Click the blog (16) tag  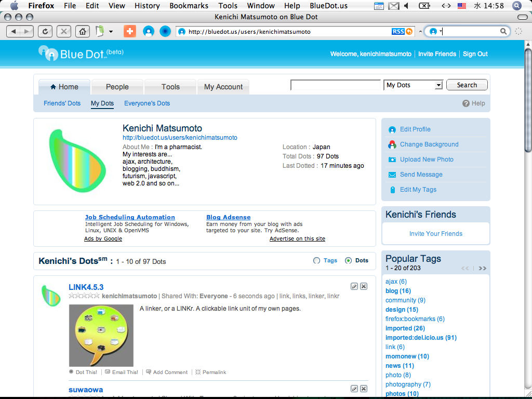click(398, 291)
